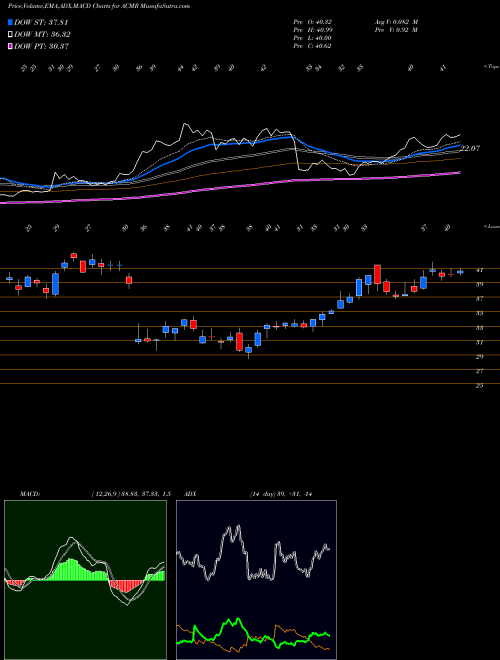This screenshot has width=500, height=660.
Task: Open the green MACD histogram panel
Action: point(85,580)
